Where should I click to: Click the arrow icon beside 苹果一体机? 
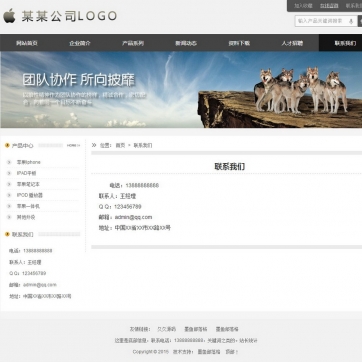coord(9,206)
